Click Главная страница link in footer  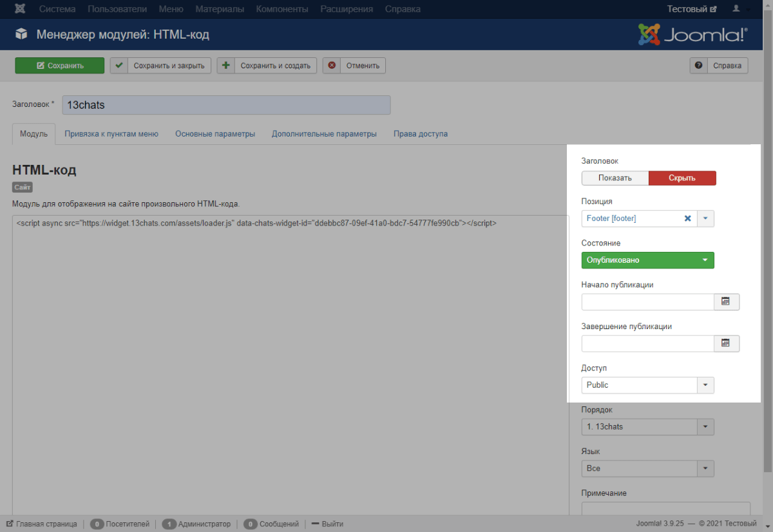coord(42,524)
